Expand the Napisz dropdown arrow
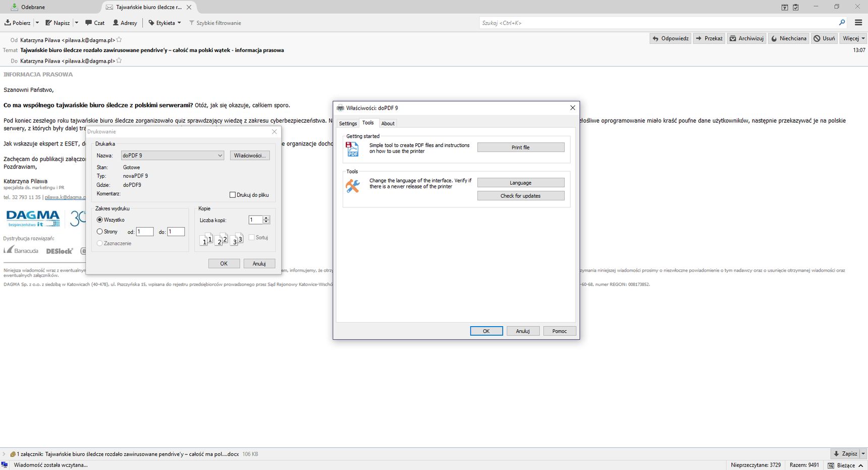The width and height of the screenshot is (868, 470). coord(77,23)
